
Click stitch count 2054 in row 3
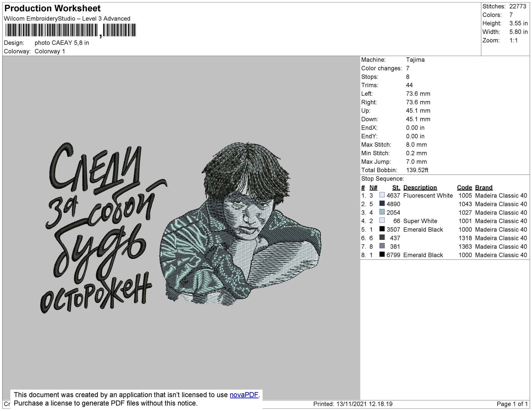[393, 213]
